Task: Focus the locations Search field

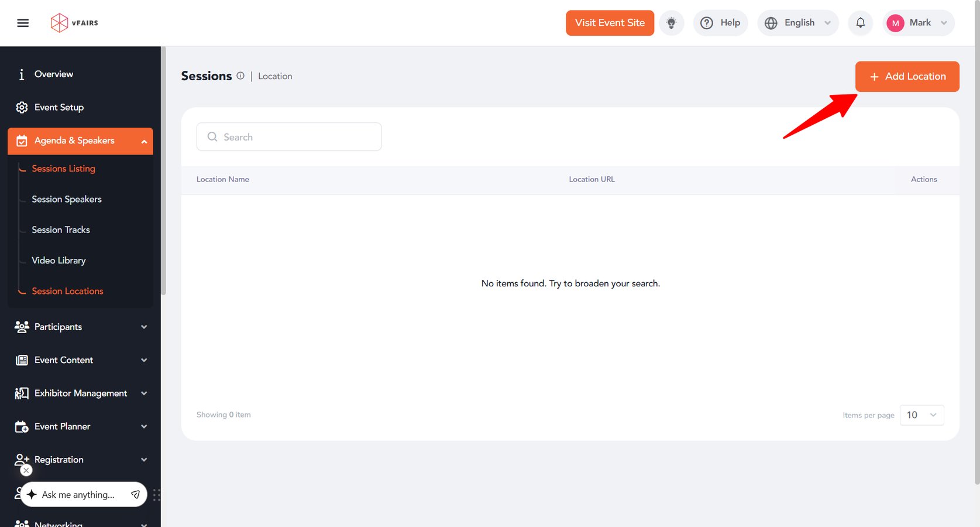Action: (x=289, y=136)
